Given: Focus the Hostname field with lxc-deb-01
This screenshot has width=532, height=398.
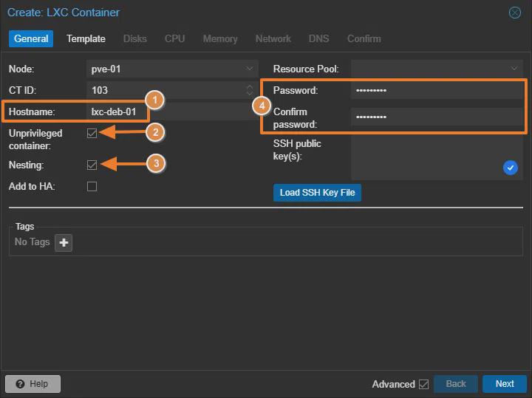Looking at the screenshot, I should click(172, 111).
